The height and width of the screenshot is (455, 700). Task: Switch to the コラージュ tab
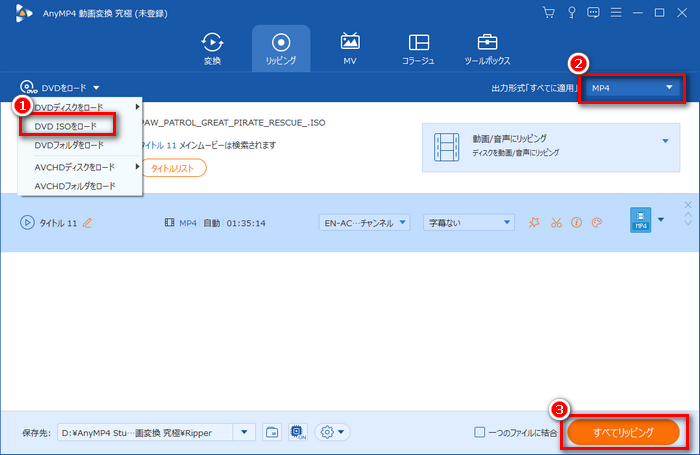(419, 50)
